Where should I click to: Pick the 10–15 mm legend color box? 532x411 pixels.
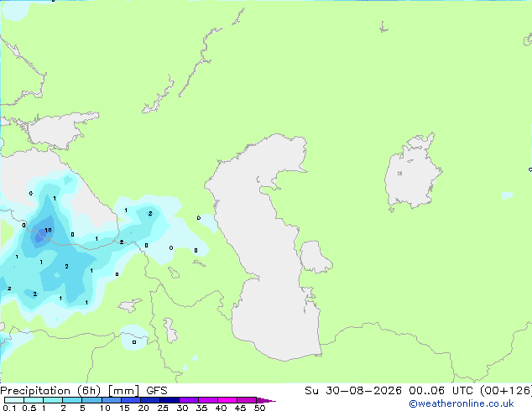111,400
